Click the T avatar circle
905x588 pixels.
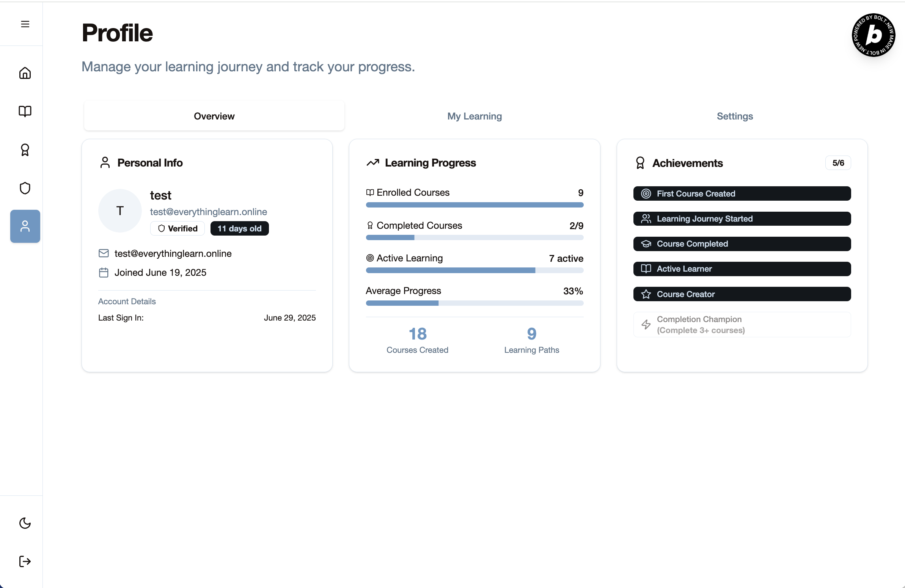(x=120, y=211)
